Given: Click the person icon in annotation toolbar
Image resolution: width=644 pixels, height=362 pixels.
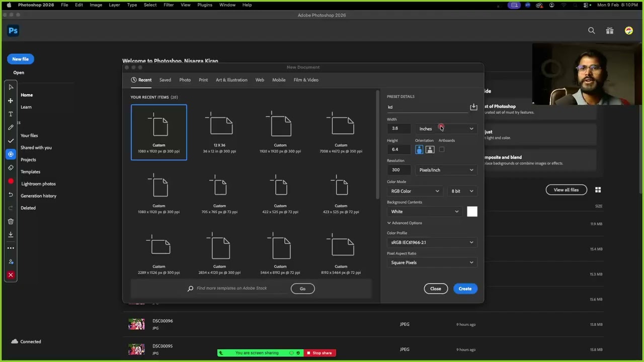Looking at the screenshot, I should pos(11,261).
